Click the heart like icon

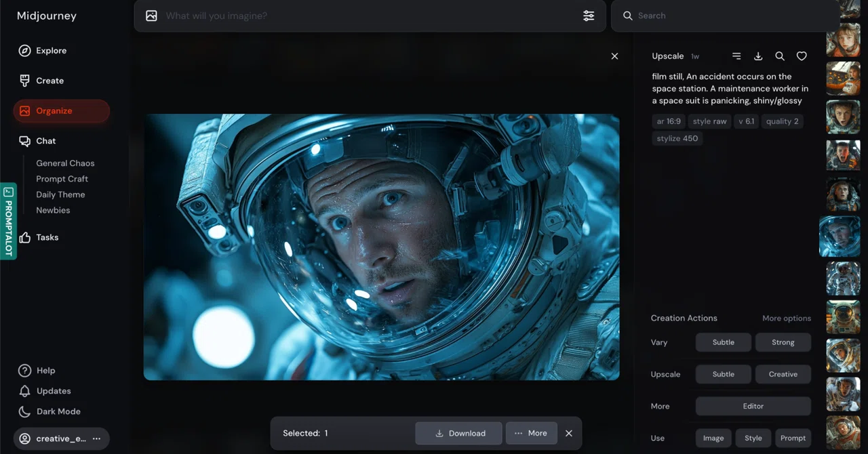click(802, 56)
